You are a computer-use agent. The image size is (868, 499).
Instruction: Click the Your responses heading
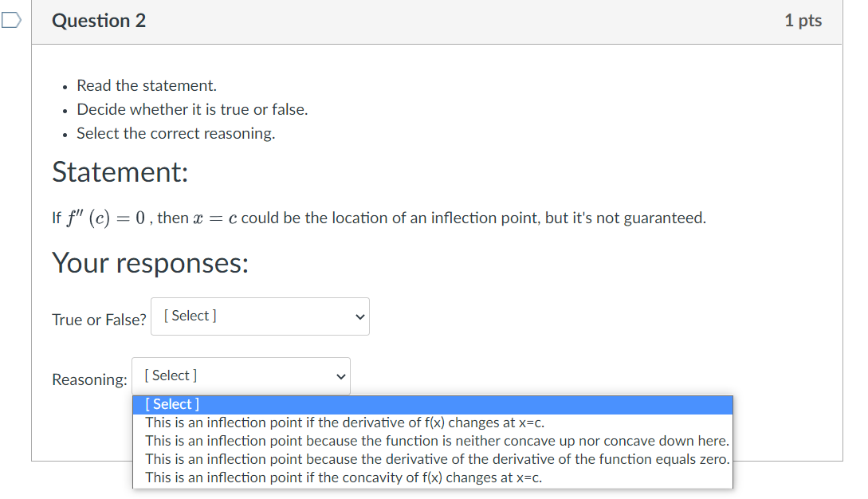tap(151, 262)
